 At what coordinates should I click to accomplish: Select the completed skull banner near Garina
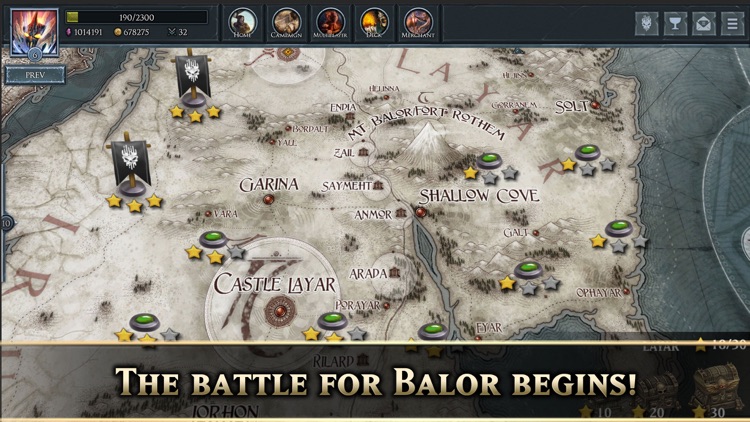pos(131,165)
